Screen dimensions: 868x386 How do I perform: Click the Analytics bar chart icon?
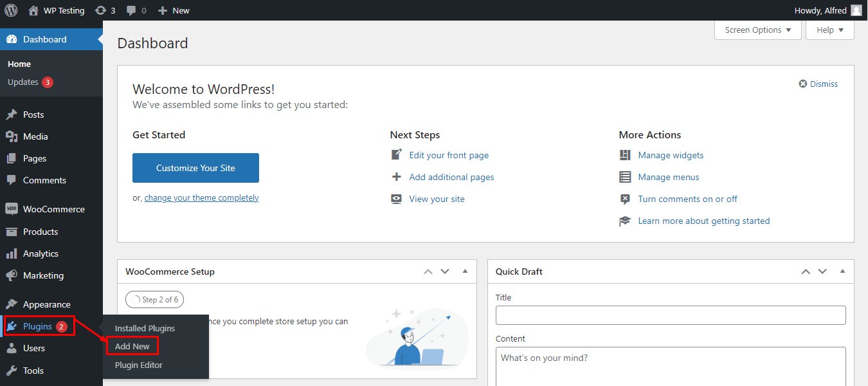(x=11, y=253)
